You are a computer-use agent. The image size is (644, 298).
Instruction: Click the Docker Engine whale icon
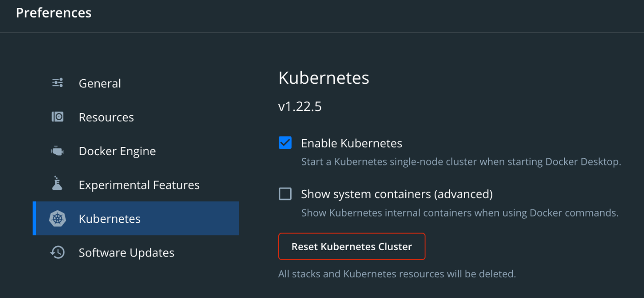[x=57, y=151]
